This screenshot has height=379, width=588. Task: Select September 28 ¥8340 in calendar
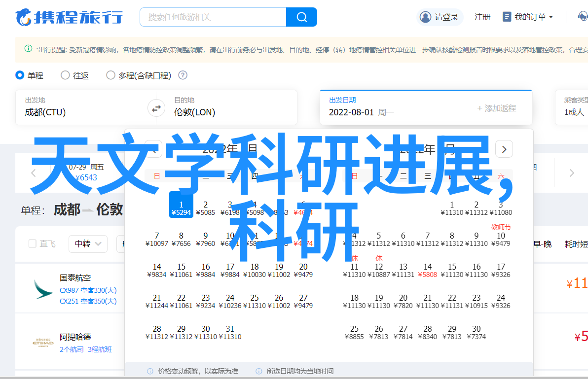(428, 333)
